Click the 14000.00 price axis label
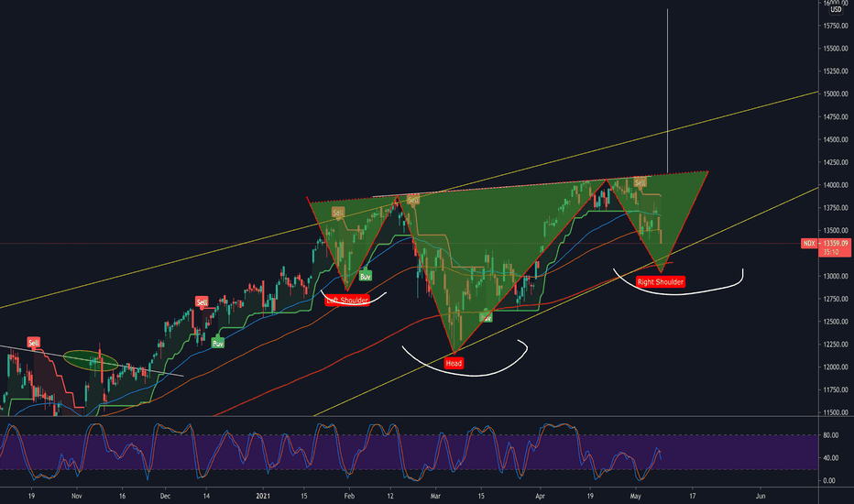 point(836,185)
